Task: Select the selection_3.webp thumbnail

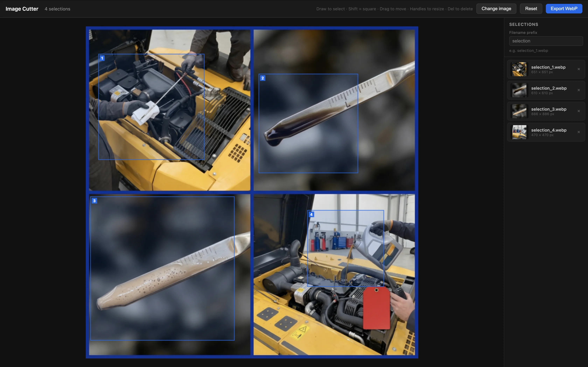Action: click(519, 111)
